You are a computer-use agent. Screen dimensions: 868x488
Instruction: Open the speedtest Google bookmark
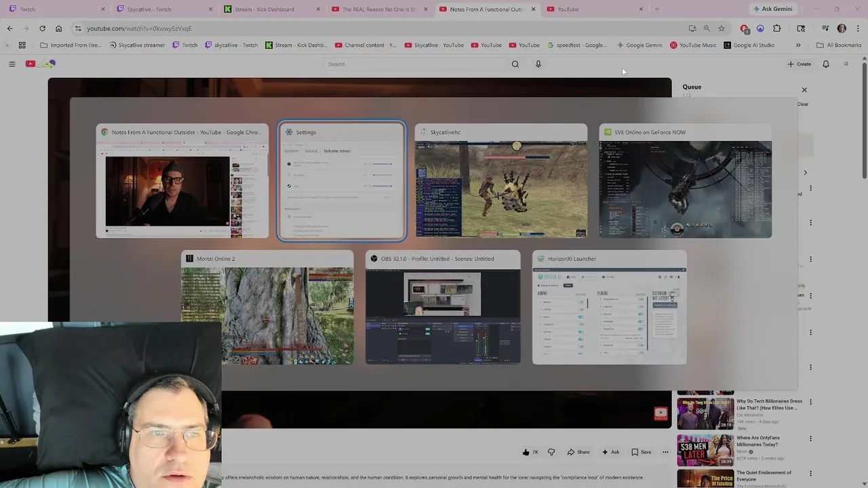coord(576,45)
